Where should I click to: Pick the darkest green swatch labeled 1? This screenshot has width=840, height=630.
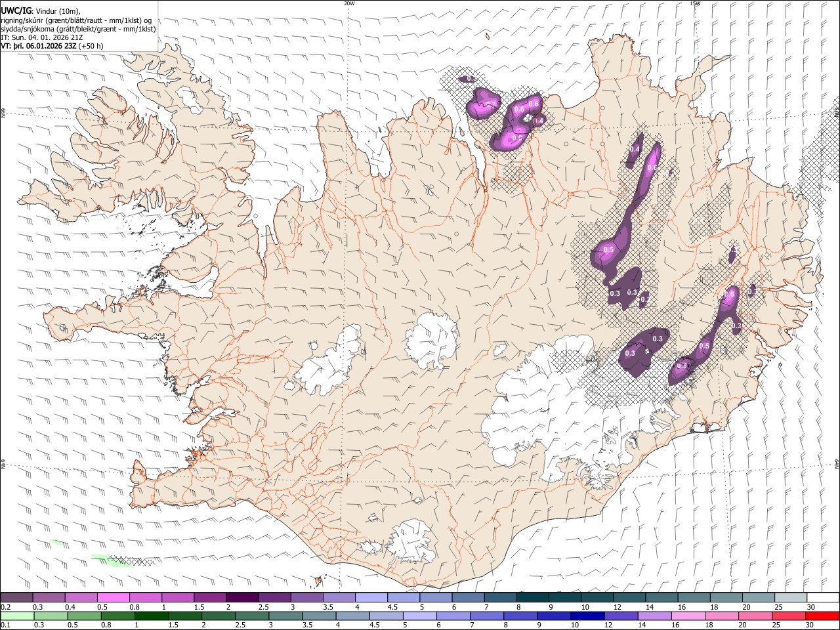click(x=152, y=616)
